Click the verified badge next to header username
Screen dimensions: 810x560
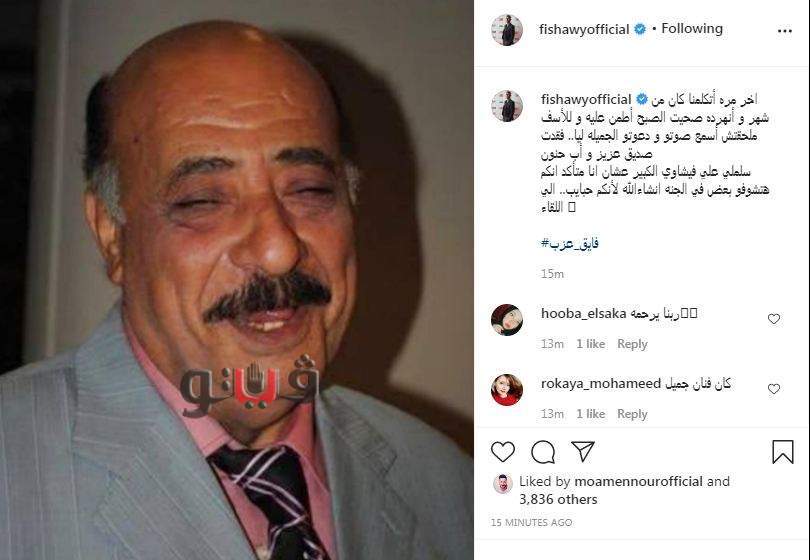(x=640, y=29)
